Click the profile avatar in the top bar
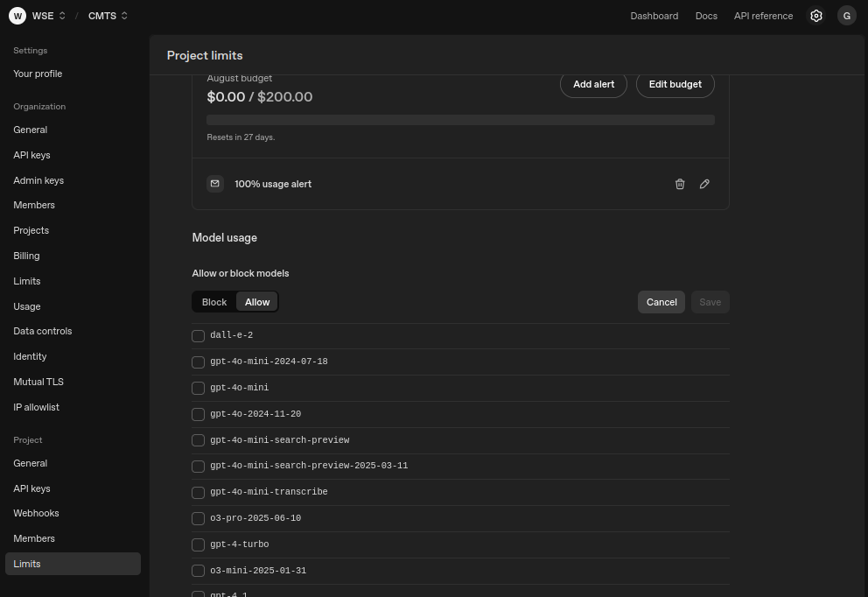 [x=846, y=15]
